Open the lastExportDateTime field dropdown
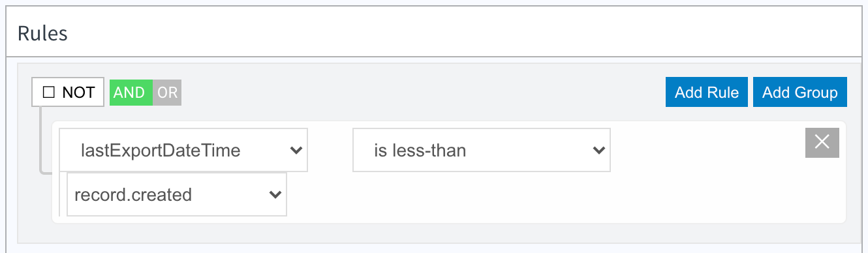 click(x=183, y=150)
